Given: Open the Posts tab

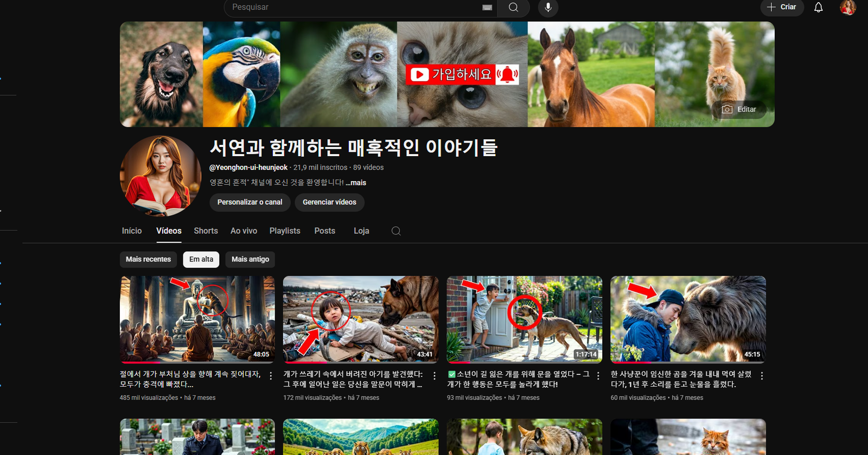Looking at the screenshot, I should pos(324,231).
